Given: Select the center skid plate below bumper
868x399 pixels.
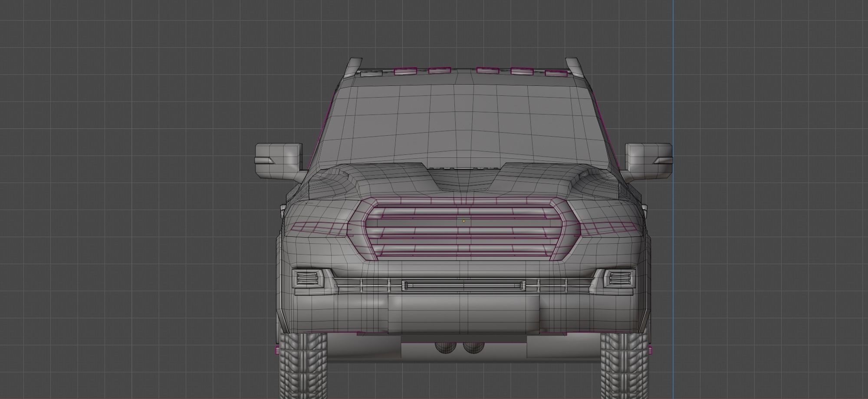Looking at the screenshot, I should point(464,314).
